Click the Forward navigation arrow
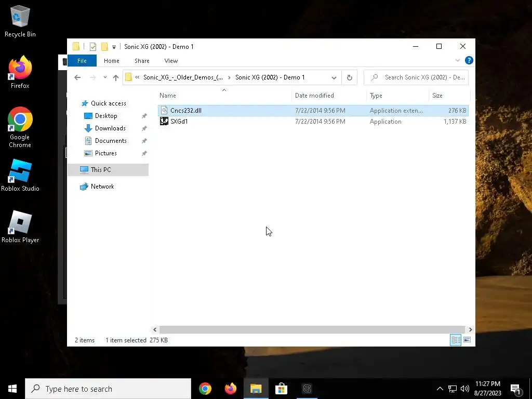The height and width of the screenshot is (399, 532). (x=93, y=77)
